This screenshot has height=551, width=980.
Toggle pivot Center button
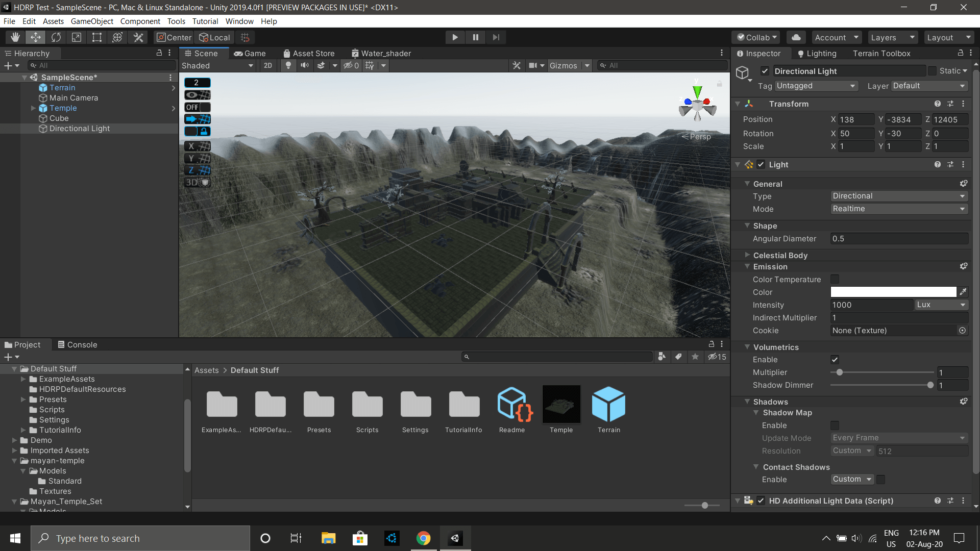point(174,37)
